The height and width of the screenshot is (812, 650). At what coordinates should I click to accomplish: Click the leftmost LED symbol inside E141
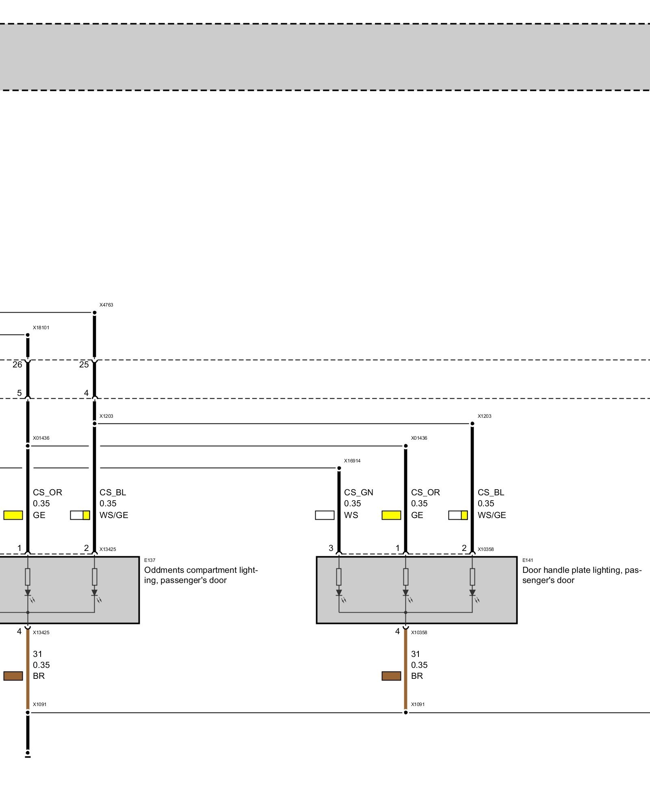[339, 593]
